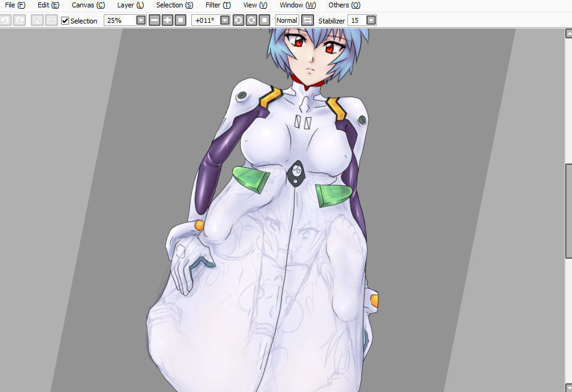Click the Redo arrow icon
Viewport: 572px width, 392px height.
pyautogui.click(x=19, y=20)
